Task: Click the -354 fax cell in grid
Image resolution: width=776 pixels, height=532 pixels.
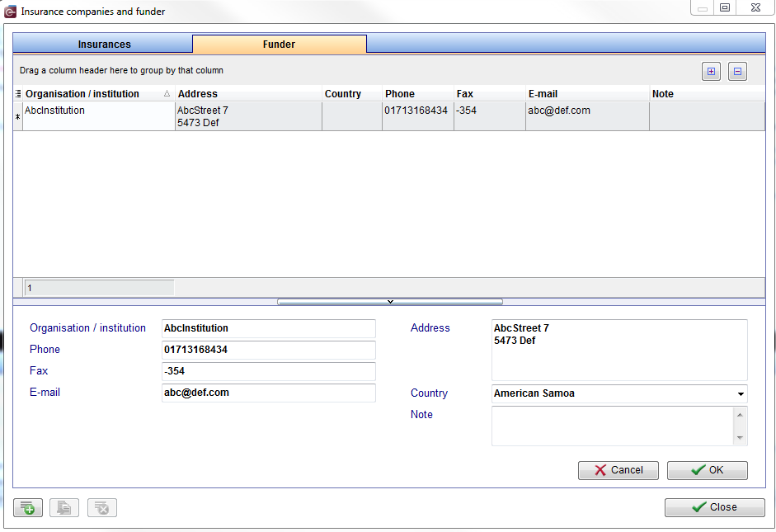Action: [490, 116]
